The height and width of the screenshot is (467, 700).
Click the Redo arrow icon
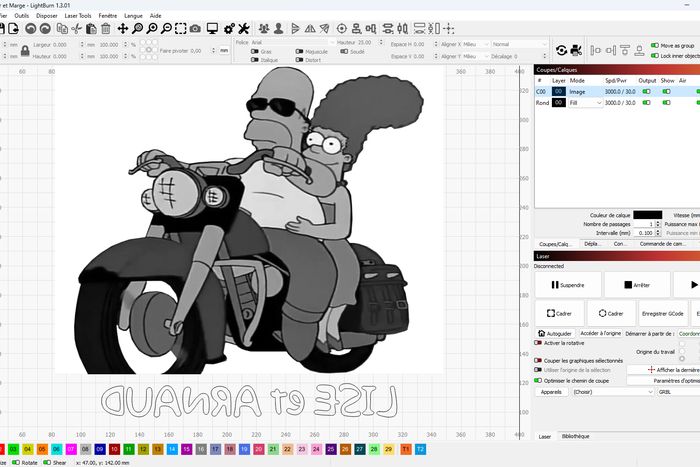click(x=45, y=29)
